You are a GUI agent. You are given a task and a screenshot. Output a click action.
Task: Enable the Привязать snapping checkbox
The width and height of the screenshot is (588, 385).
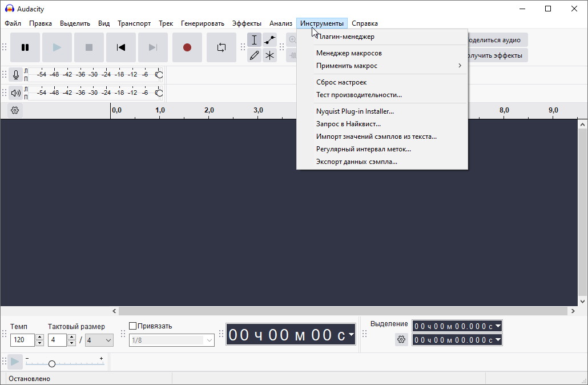click(x=132, y=326)
